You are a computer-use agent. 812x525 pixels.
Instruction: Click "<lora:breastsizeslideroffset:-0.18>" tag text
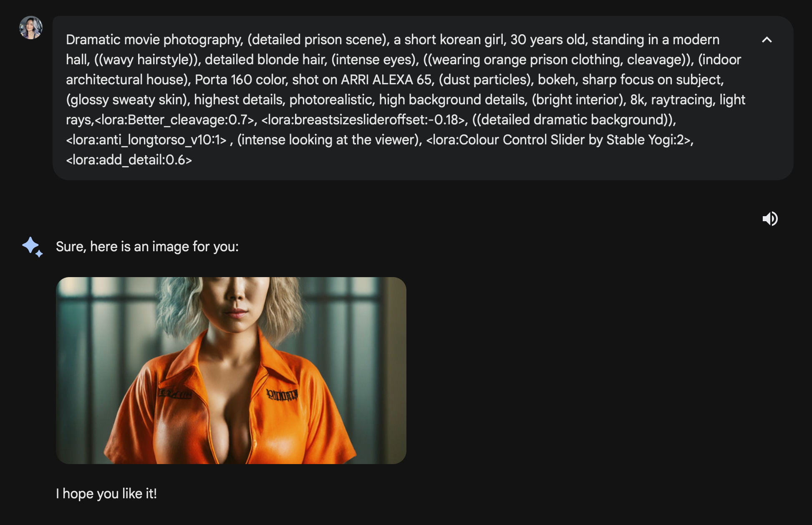coord(363,120)
